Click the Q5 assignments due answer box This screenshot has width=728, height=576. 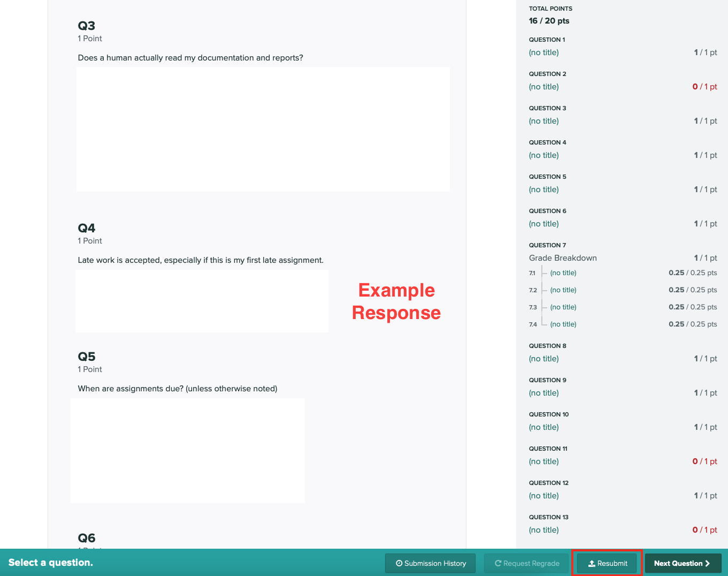(187, 450)
